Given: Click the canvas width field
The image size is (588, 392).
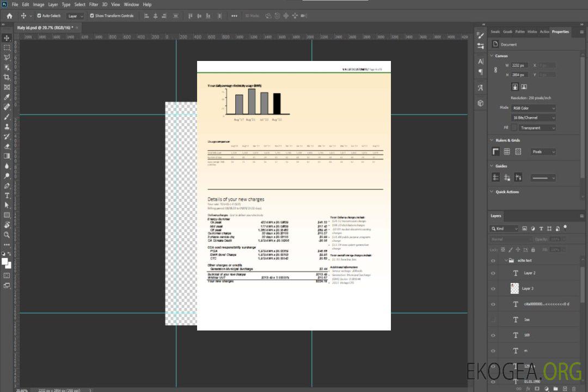Looking at the screenshot, I should coord(519,65).
